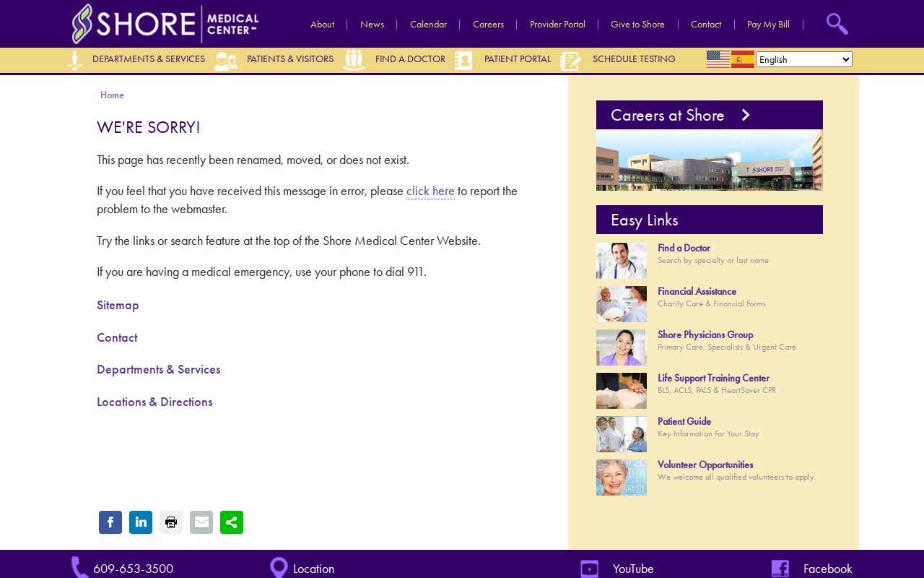
Task: Click the Shore Physicians Group thumbnail
Action: coord(622,348)
